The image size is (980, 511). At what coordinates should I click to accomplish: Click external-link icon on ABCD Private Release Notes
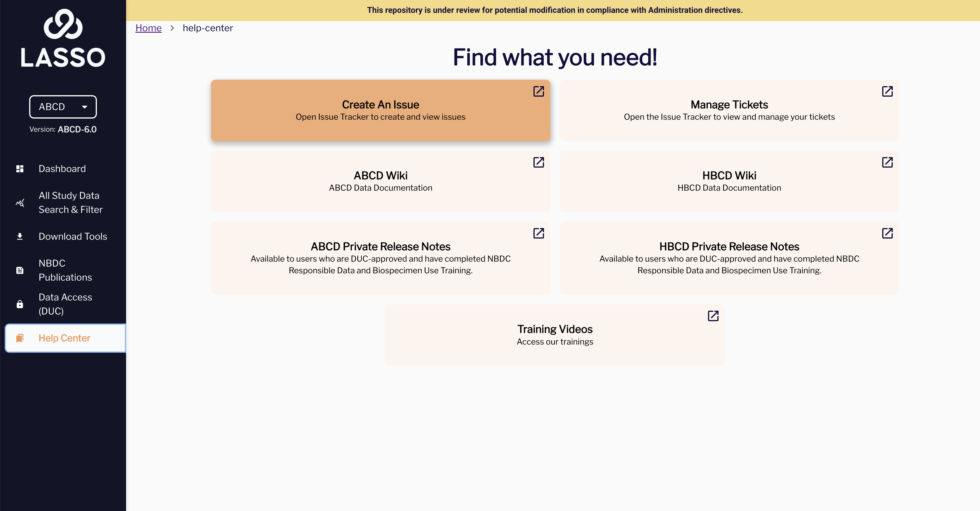tap(538, 233)
